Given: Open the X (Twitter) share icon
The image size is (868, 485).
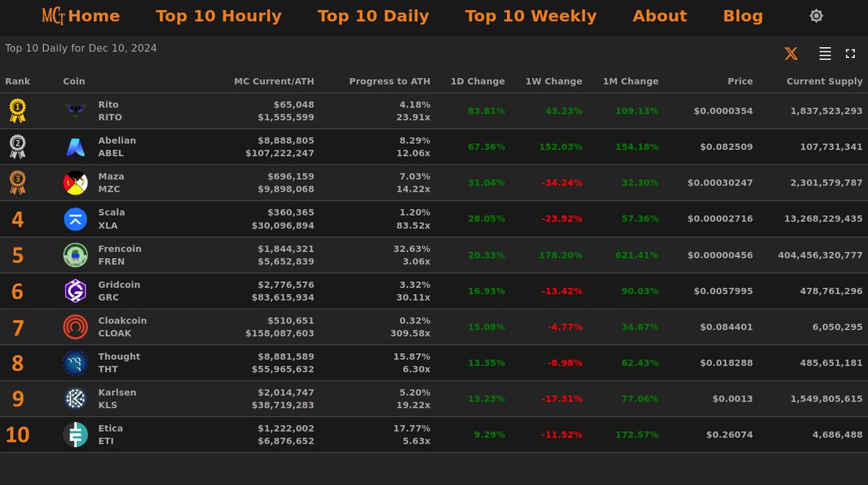Looking at the screenshot, I should (x=791, y=54).
